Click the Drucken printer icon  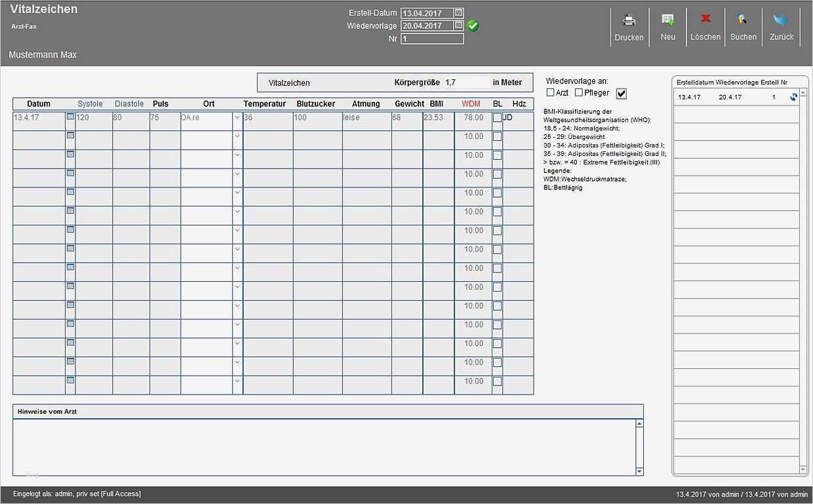point(629,20)
